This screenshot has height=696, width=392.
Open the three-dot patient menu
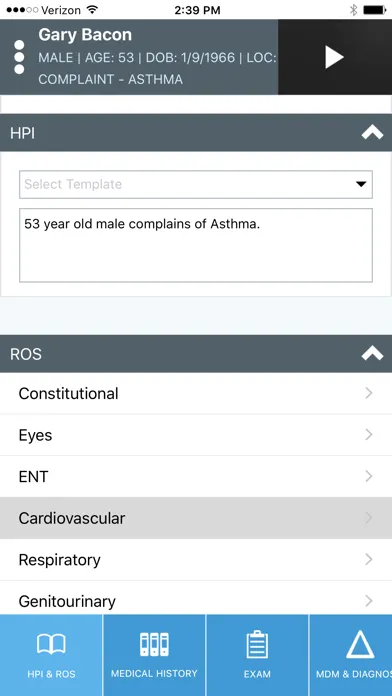[19, 57]
